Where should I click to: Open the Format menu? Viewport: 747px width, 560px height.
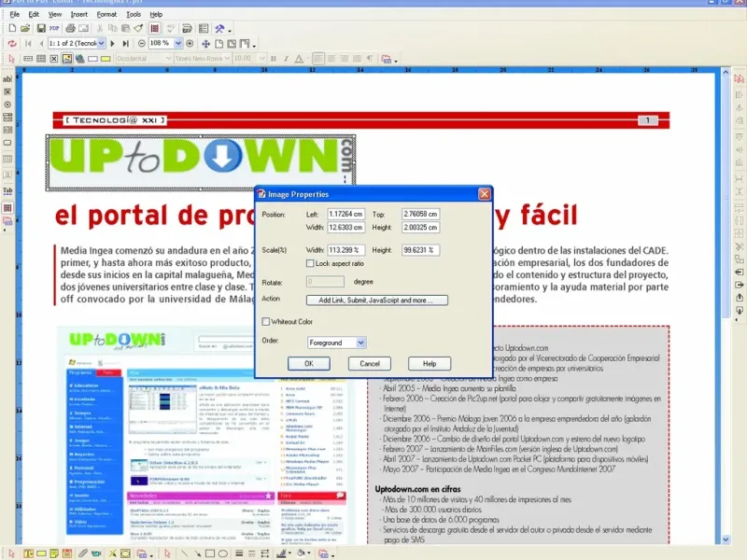pos(106,14)
